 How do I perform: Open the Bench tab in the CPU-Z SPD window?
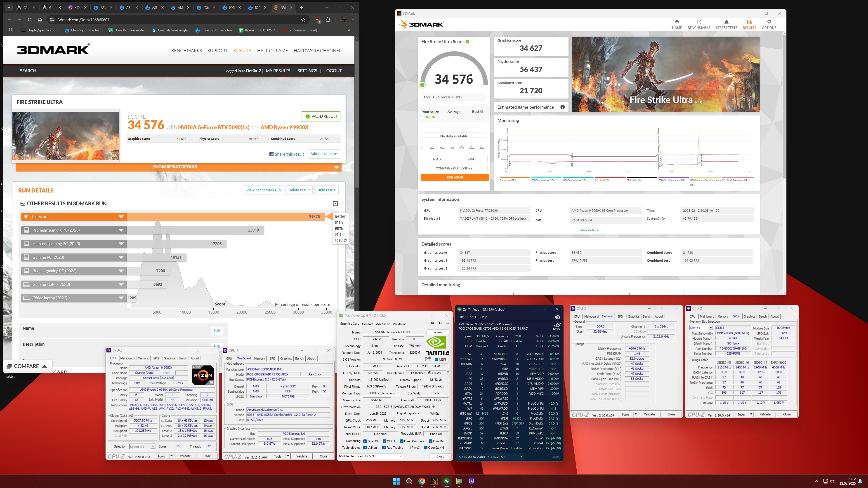tap(762, 316)
